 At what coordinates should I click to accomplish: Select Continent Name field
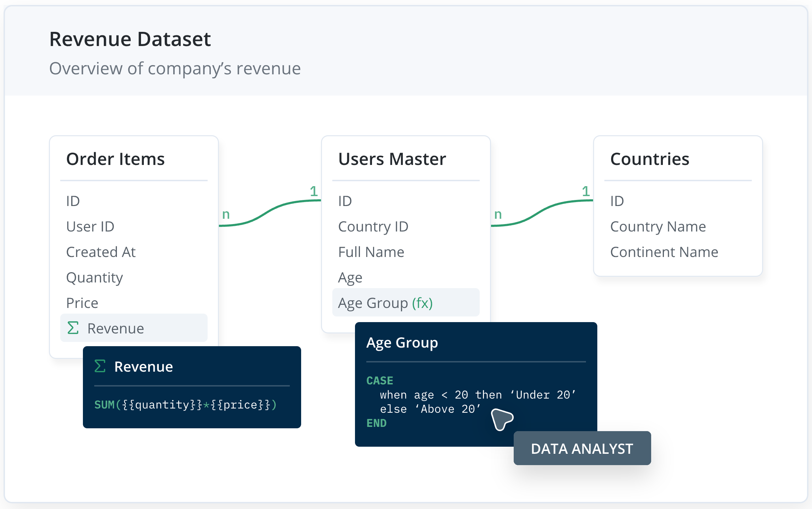pyautogui.click(x=664, y=252)
